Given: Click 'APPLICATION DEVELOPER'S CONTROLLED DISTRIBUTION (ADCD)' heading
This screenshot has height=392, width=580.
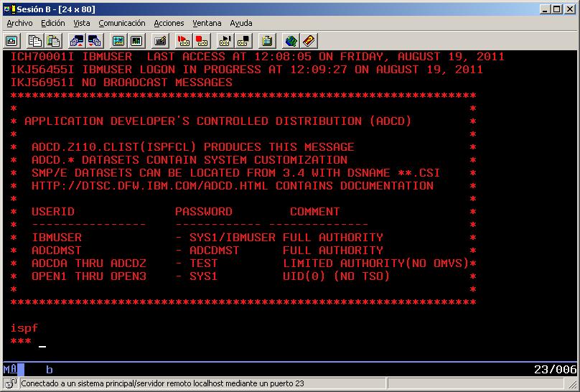Looking at the screenshot, I should pyautogui.click(x=218, y=121).
